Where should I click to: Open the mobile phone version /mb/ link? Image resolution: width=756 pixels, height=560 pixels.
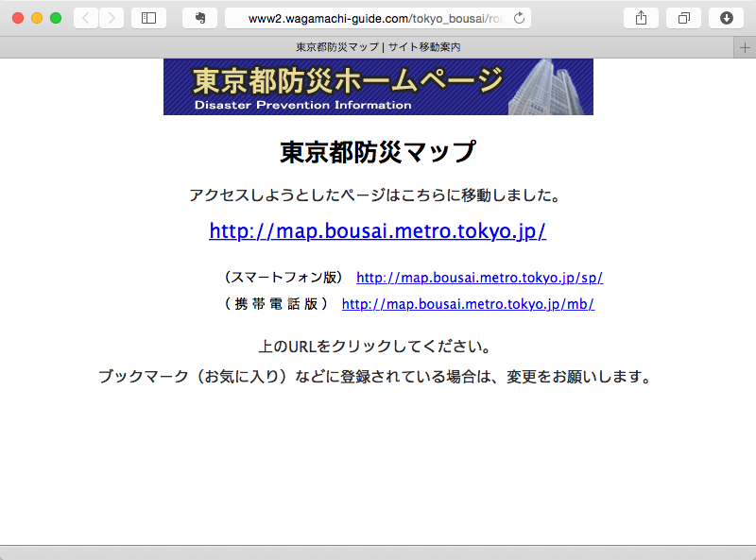click(468, 304)
